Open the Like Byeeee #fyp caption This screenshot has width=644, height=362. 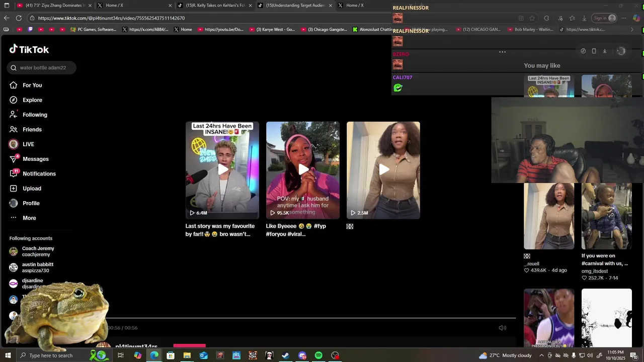[296, 230]
